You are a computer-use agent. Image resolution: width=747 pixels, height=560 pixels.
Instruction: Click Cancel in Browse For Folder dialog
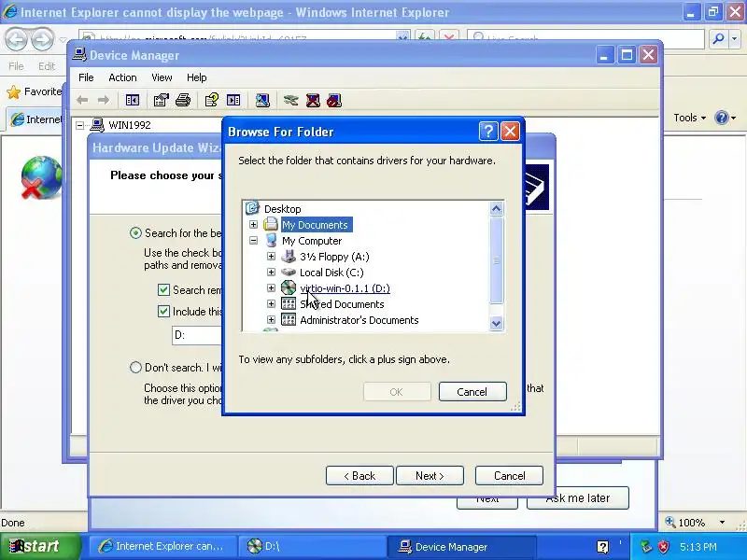click(472, 391)
